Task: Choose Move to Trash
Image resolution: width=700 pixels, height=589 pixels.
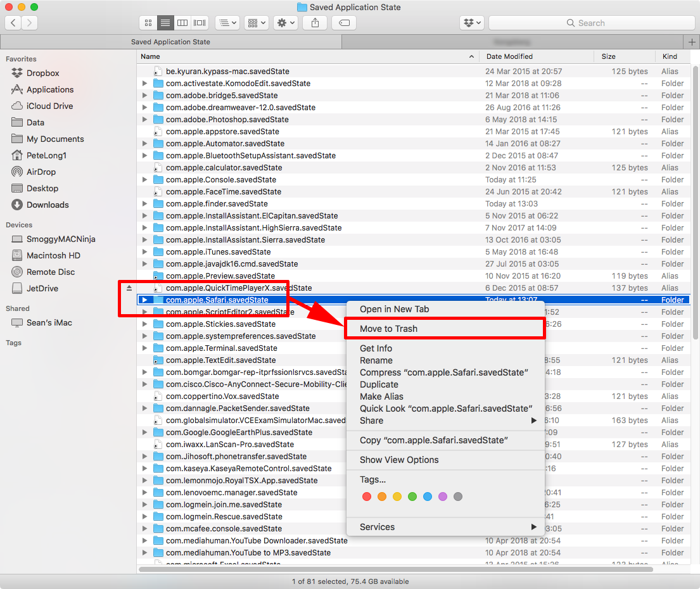Action: pos(445,329)
